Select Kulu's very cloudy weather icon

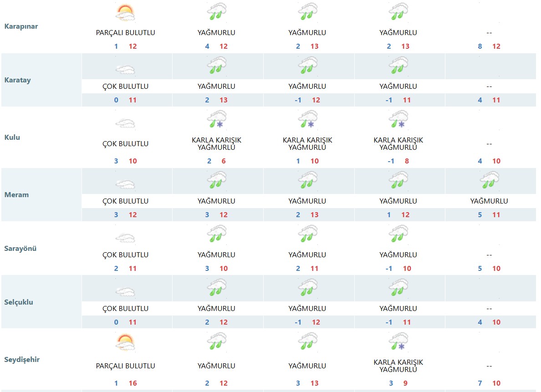(x=125, y=123)
